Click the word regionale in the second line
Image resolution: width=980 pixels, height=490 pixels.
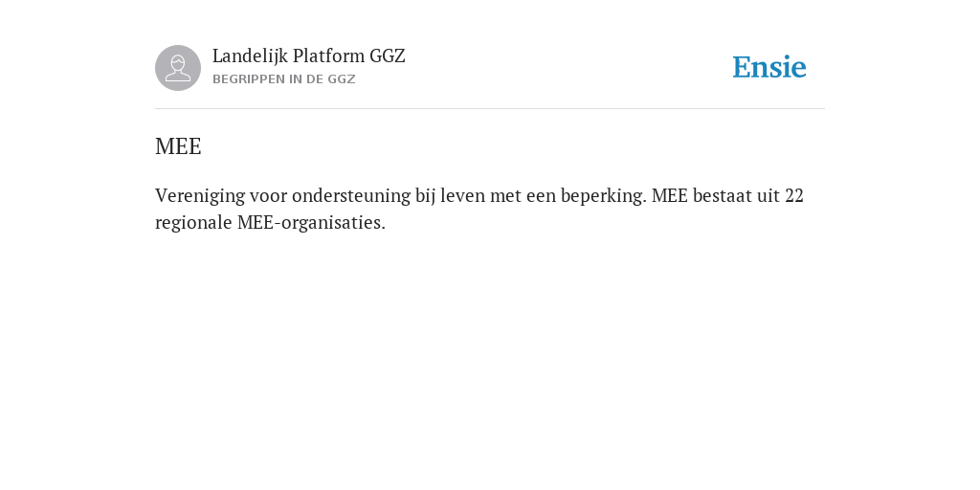point(193,223)
